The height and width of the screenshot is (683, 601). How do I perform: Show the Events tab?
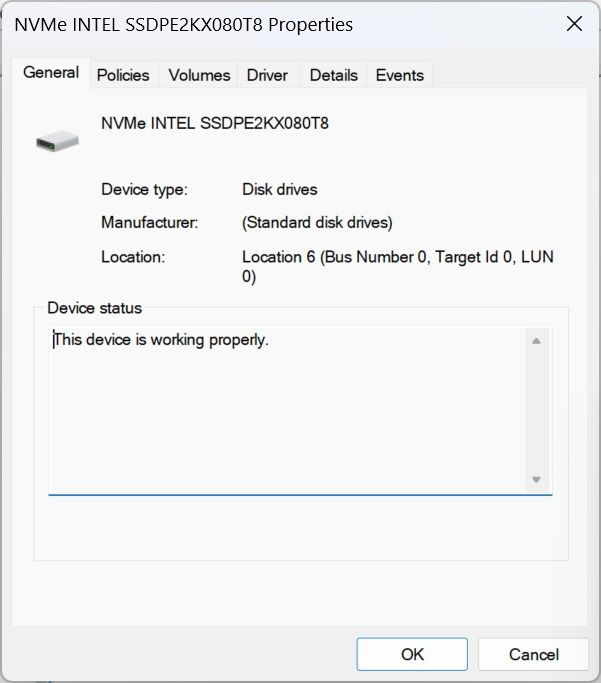[399, 75]
